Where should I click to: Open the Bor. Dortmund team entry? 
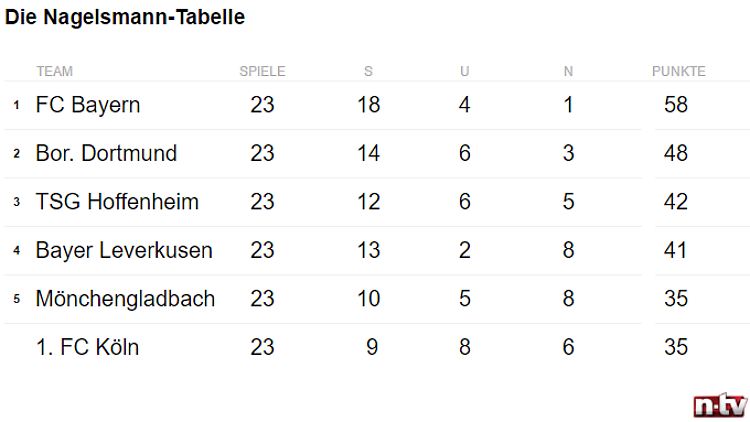pos(106,153)
